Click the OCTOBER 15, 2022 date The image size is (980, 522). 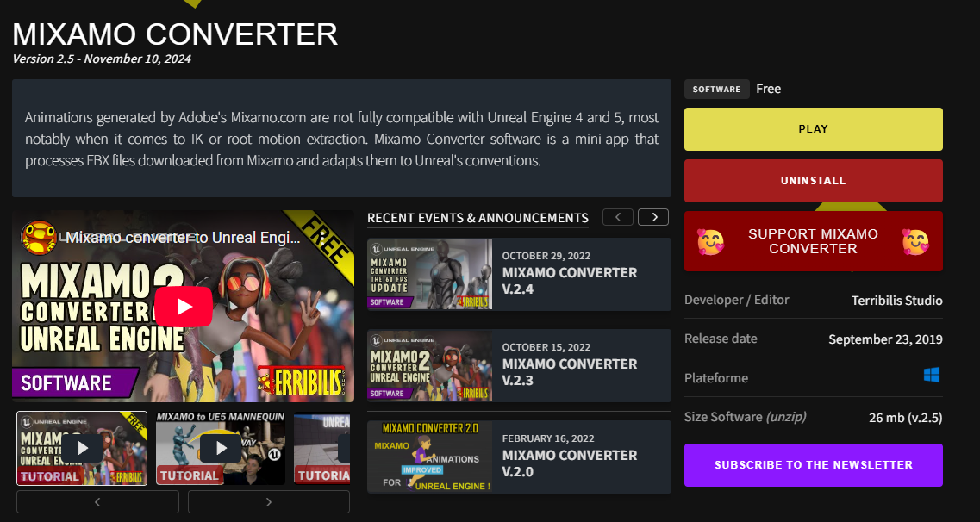pyautogui.click(x=546, y=347)
